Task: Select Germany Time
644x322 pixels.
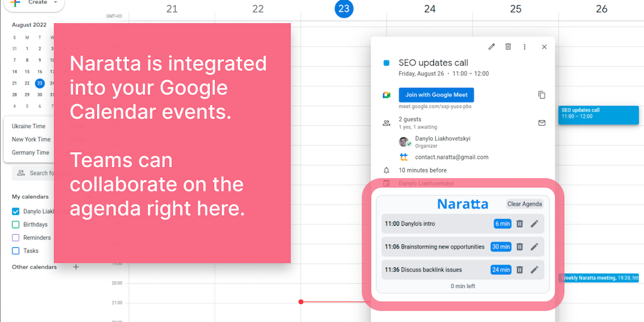Action: click(x=30, y=152)
